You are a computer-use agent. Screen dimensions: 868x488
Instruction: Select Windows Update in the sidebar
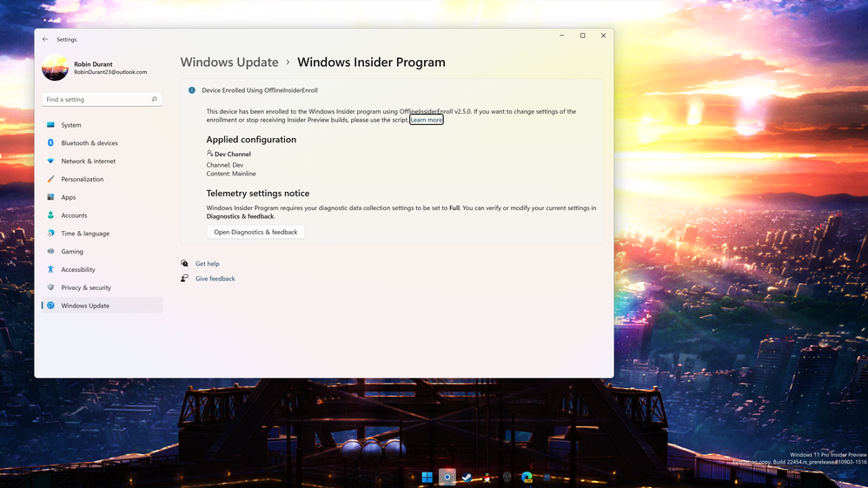[x=102, y=306]
